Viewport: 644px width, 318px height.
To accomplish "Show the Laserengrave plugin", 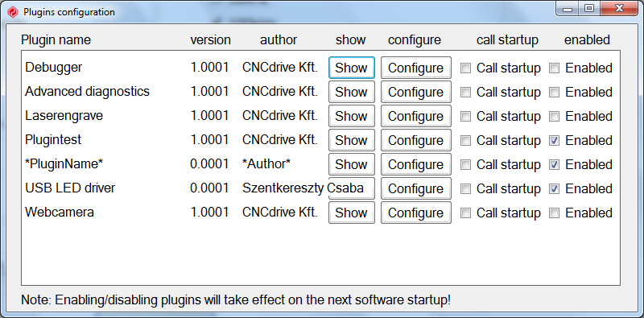I will click(352, 116).
